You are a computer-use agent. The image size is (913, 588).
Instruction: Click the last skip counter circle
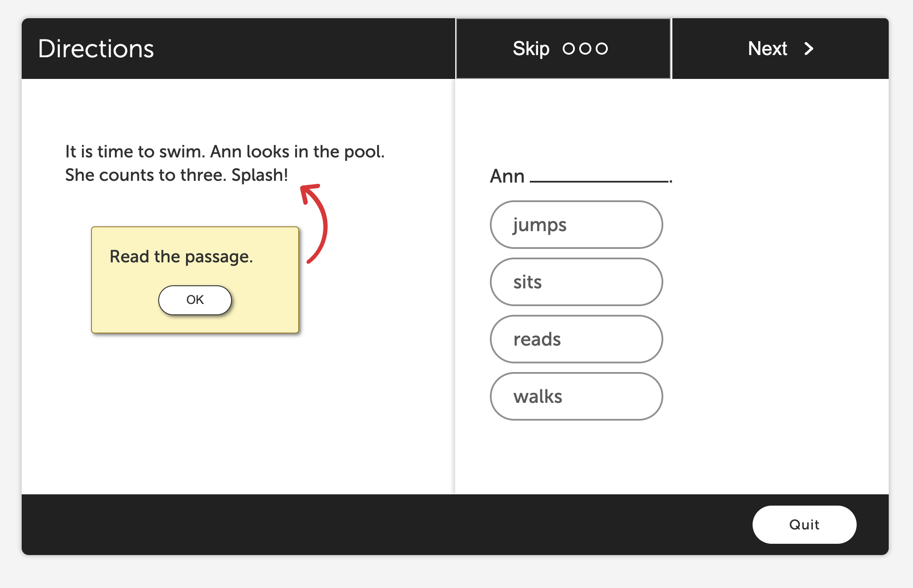(x=602, y=49)
